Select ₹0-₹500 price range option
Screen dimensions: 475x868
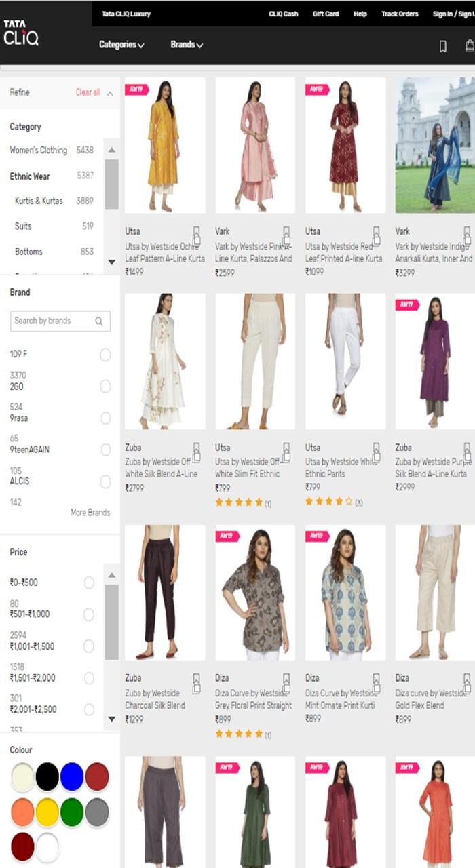tap(89, 583)
